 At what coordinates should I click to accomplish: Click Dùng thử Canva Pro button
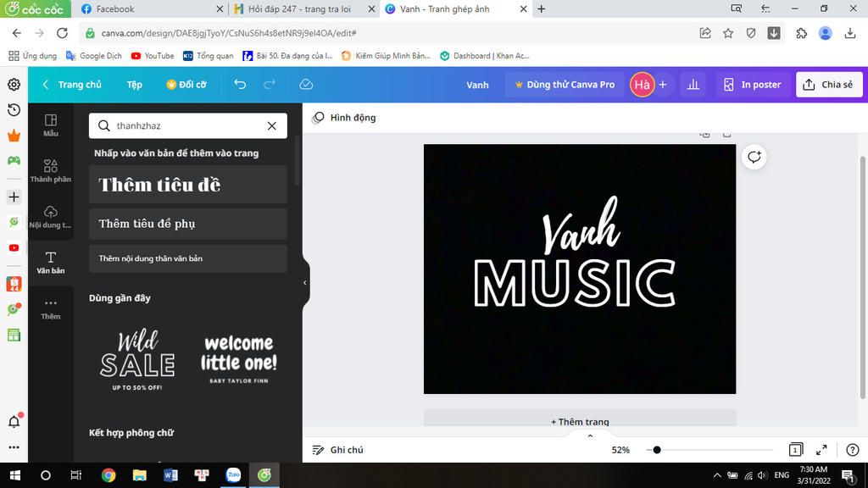565,85
